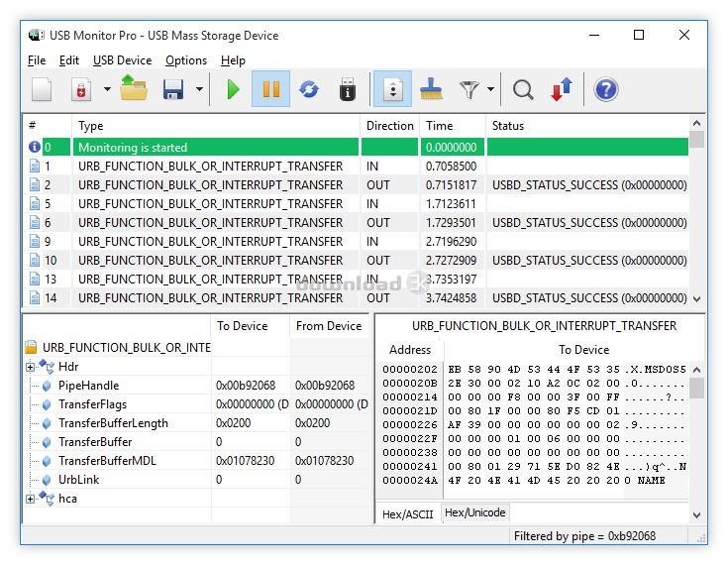Open the Options menu
This screenshot has width=728, height=565.
coord(186,60)
